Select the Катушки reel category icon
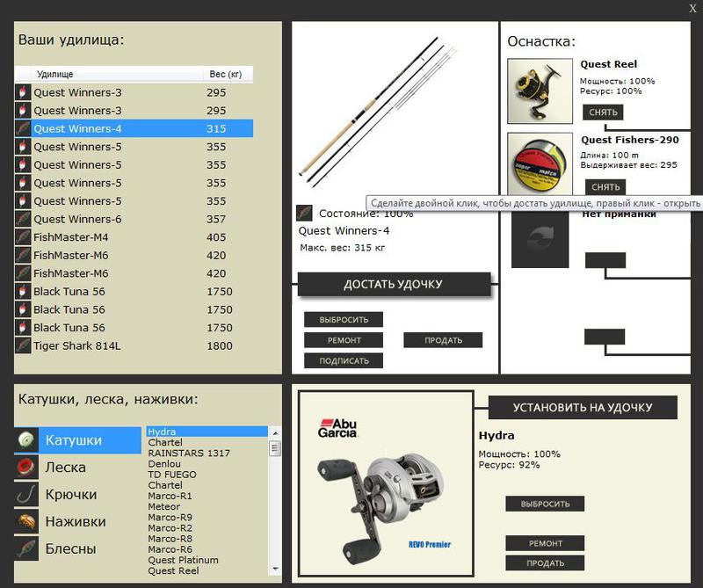Image resolution: width=703 pixels, height=588 pixels. point(26,440)
